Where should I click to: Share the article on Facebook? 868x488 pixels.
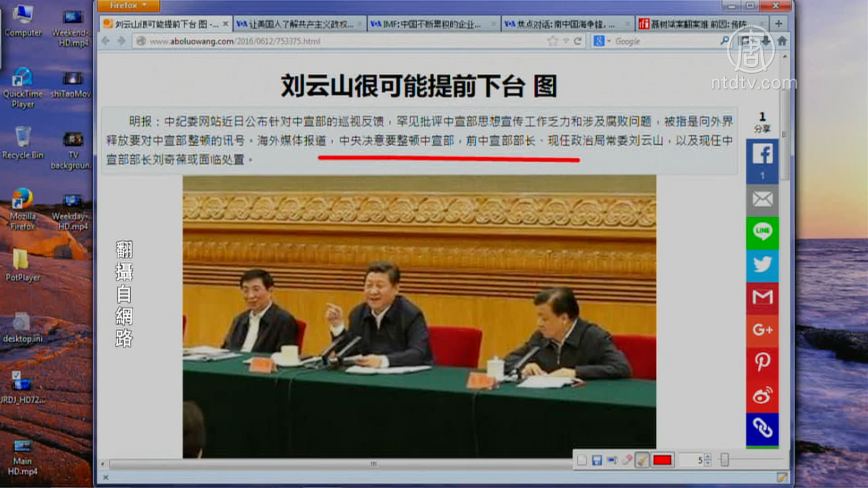pos(762,155)
